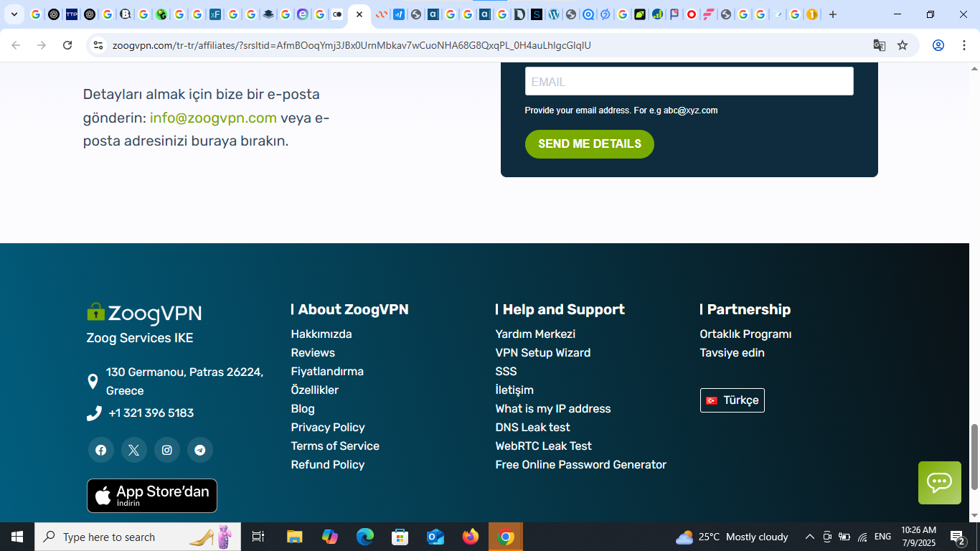Image resolution: width=980 pixels, height=551 pixels.
Task: Show hidden system tray icons
Action: pos(810,537)
